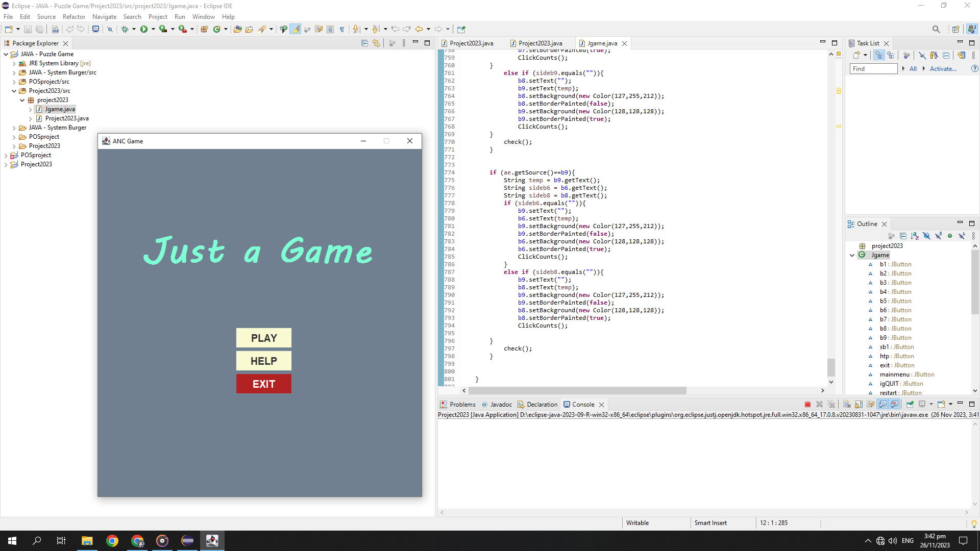Open the Navigate menu
The image size is (980, 551).
click(104, 17)
